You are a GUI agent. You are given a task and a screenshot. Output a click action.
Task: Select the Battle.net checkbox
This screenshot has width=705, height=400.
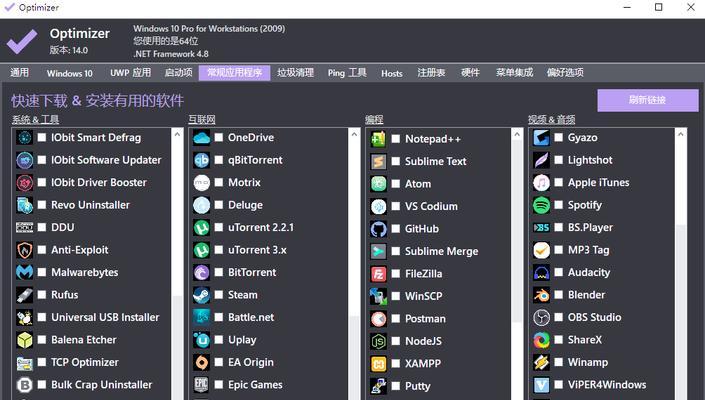[x=219, y=317]
